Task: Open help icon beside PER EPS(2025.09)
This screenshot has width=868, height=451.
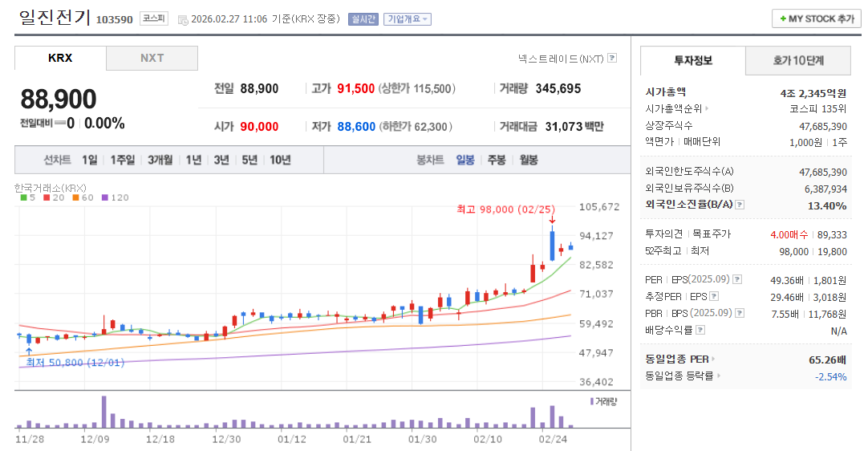Action: 737,279
